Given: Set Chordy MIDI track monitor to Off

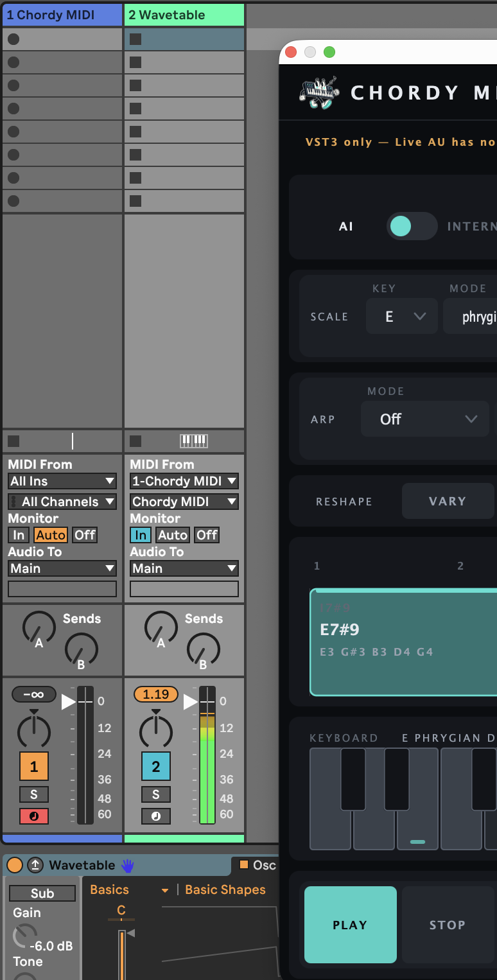Looking at the screenshot, I should pyautogui.click(x=85, y=535).
